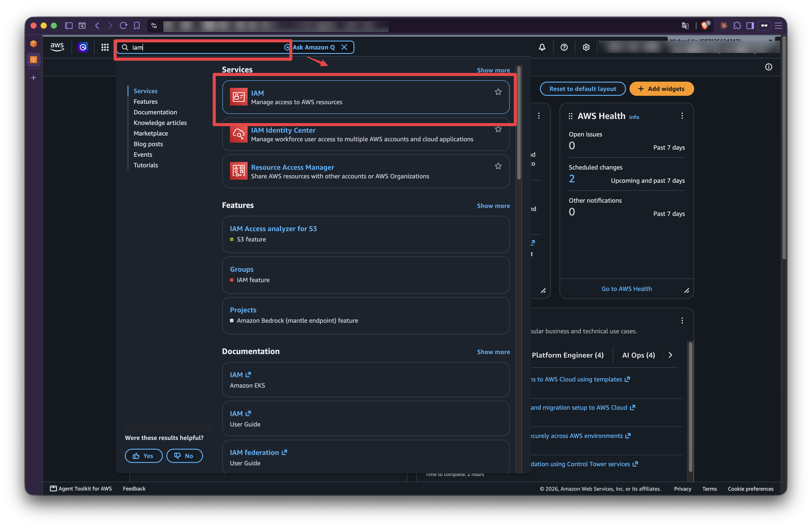Open the AWS Health widget options menu
The image size is (812, 528).
(x=682, y=116)
